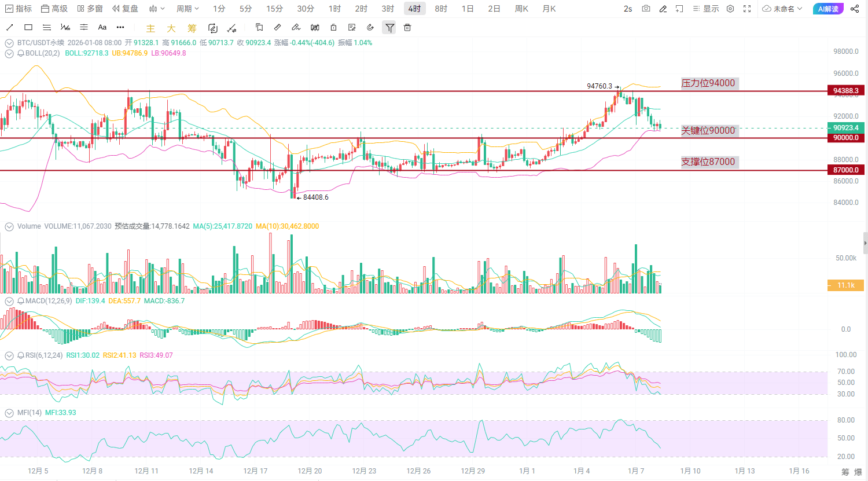Click the share icon at top right
The width and height of the screenshot is (868, 481).
[855, 9]
